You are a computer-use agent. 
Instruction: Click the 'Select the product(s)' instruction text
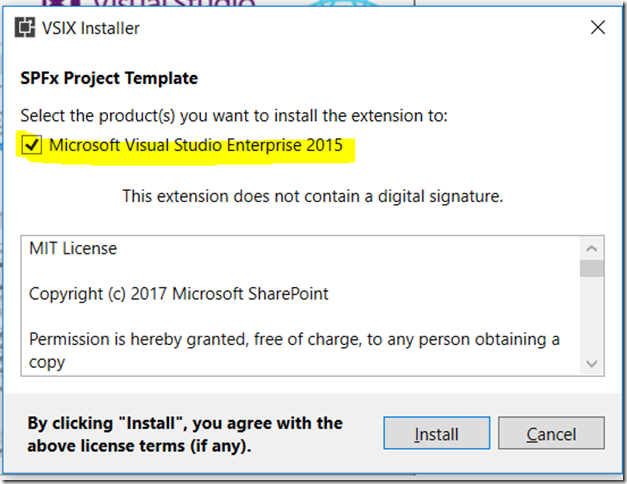coord(234,116)
